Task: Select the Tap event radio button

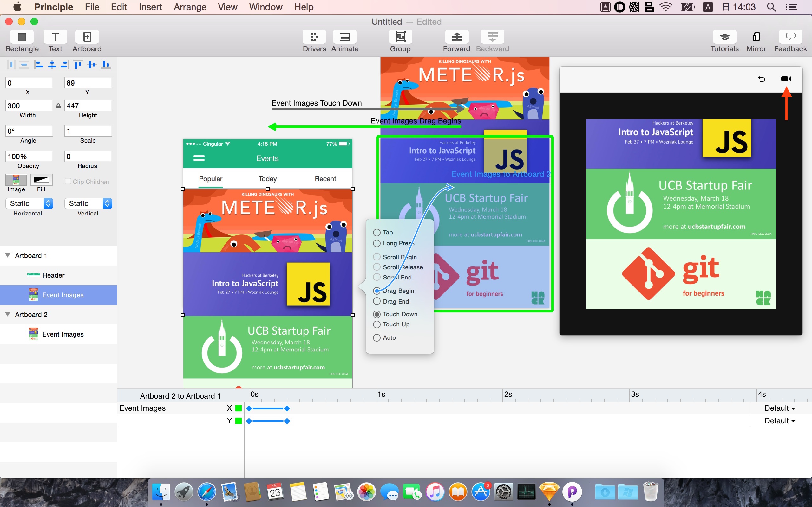Action: (377, 232)
